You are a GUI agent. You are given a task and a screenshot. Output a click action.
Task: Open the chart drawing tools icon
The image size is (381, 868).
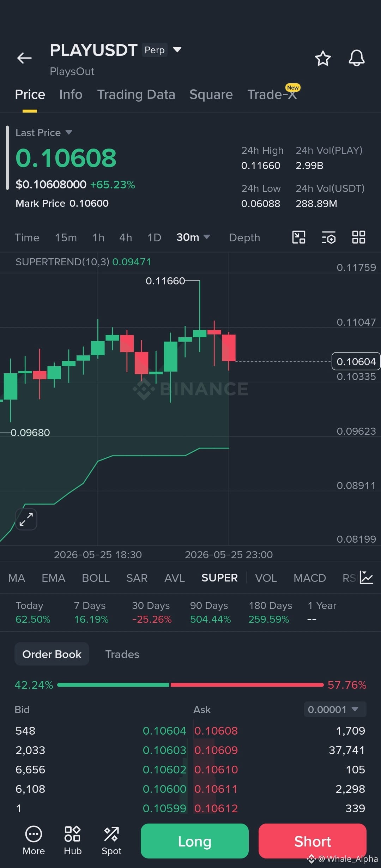(299, 237)
